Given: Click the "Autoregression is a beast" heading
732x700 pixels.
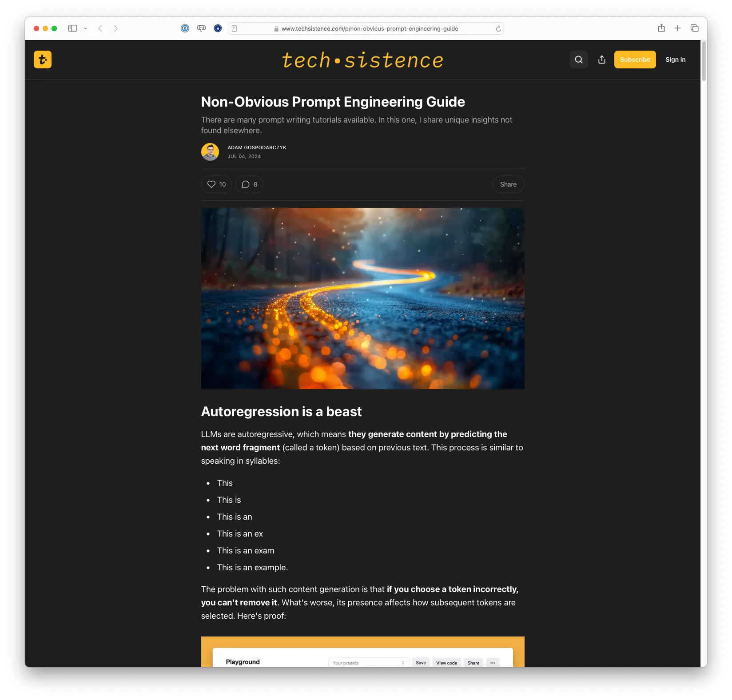Looking at the screenshot, I should pyautogui.click(x=282, y=412).
